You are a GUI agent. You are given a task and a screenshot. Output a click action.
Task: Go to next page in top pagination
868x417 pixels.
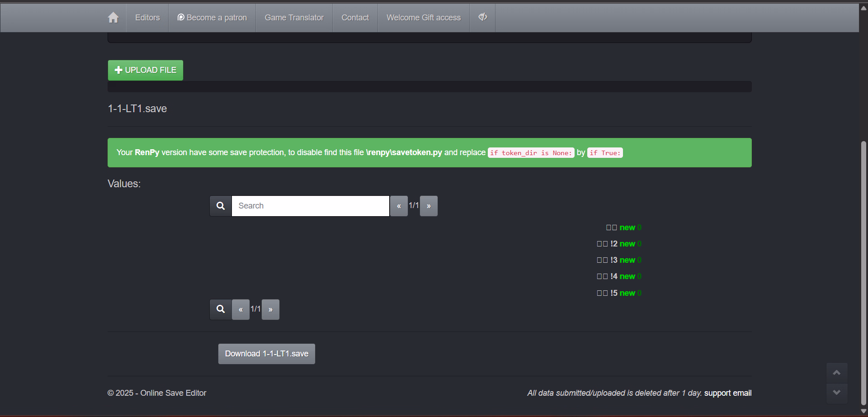coord(429,206)
